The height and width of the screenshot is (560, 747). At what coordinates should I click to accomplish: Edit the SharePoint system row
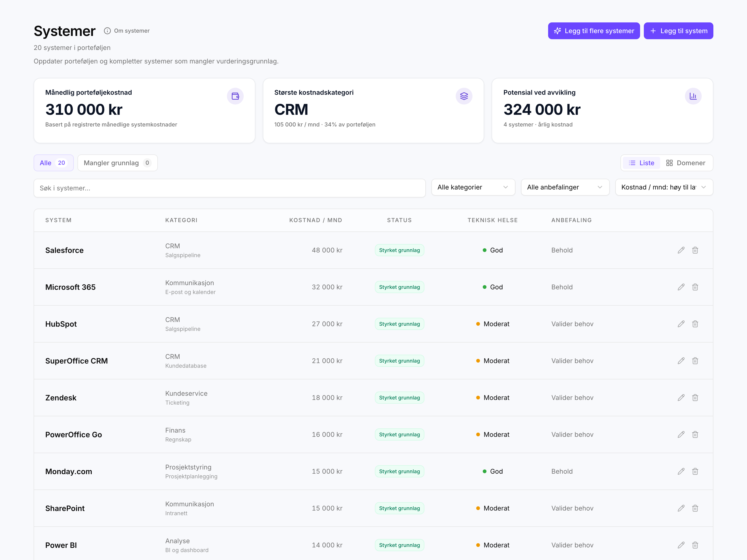tap(681, 508)
